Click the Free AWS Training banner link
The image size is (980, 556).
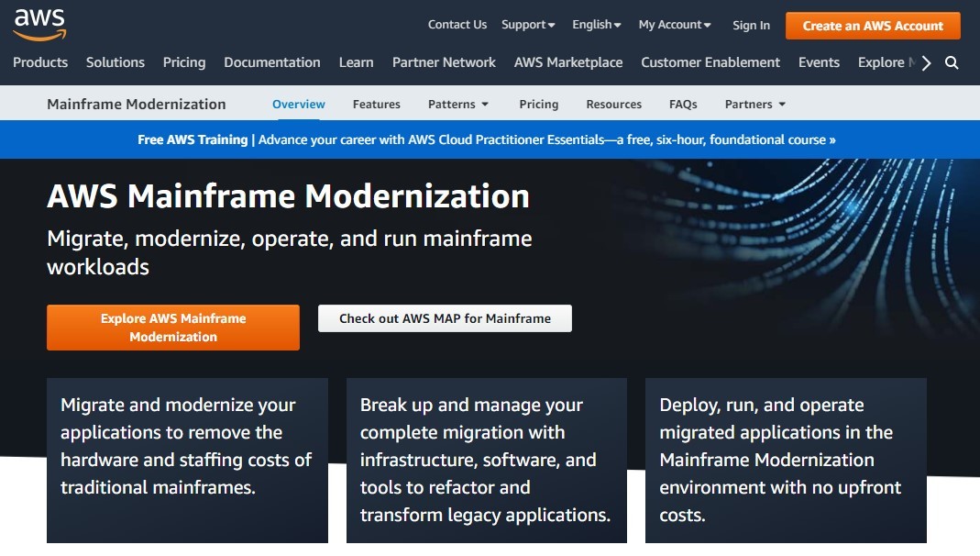(486, 139)
